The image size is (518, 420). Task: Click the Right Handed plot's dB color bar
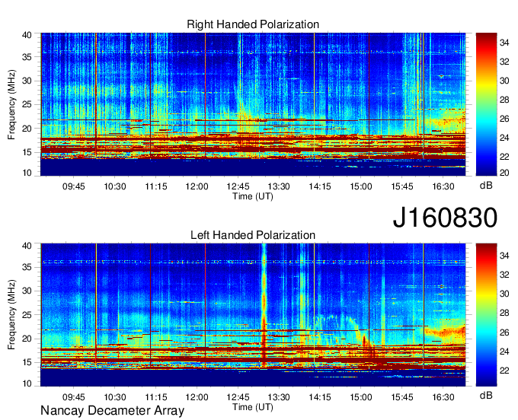click(x=486, y=104)
